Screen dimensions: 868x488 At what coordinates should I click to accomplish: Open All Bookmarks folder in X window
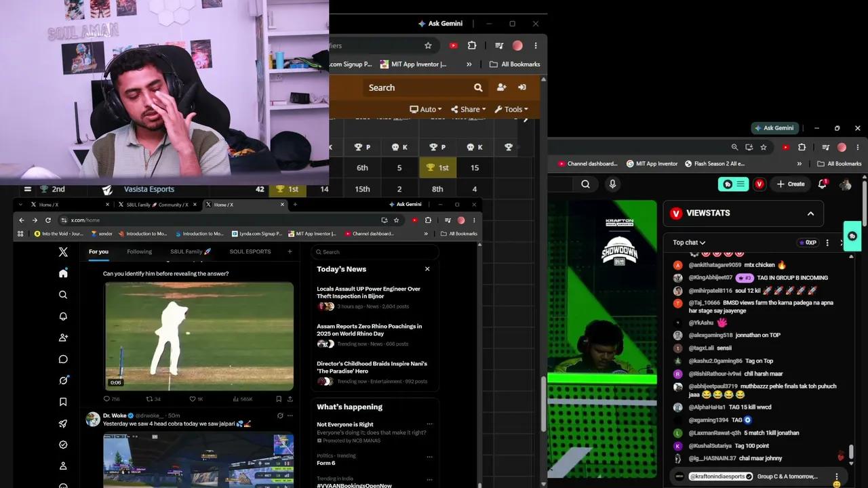point(458,234)
